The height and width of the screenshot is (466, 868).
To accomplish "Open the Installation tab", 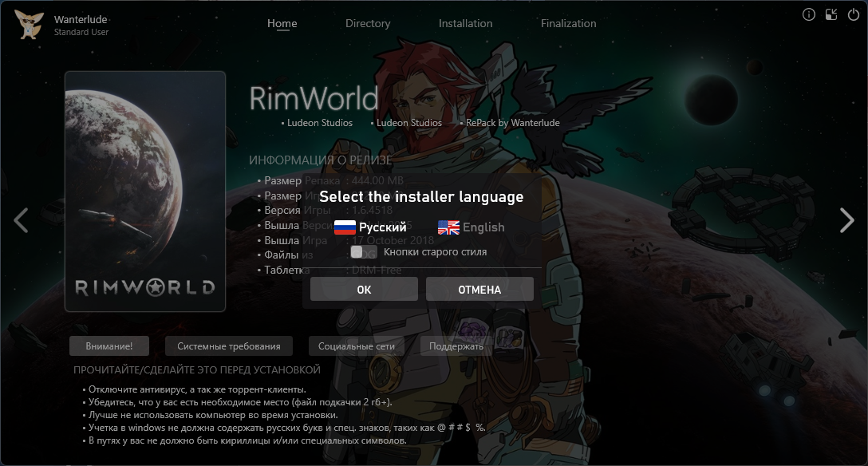I will [x=465, y=23].
